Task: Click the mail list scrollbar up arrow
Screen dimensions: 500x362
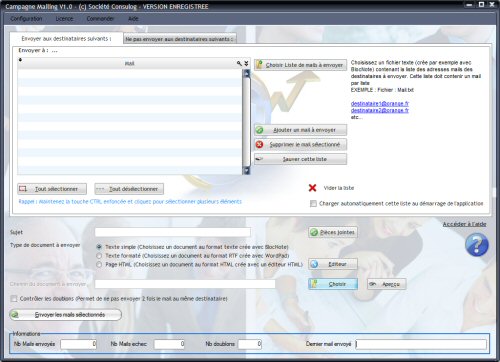Action: [x=247, y=73]
